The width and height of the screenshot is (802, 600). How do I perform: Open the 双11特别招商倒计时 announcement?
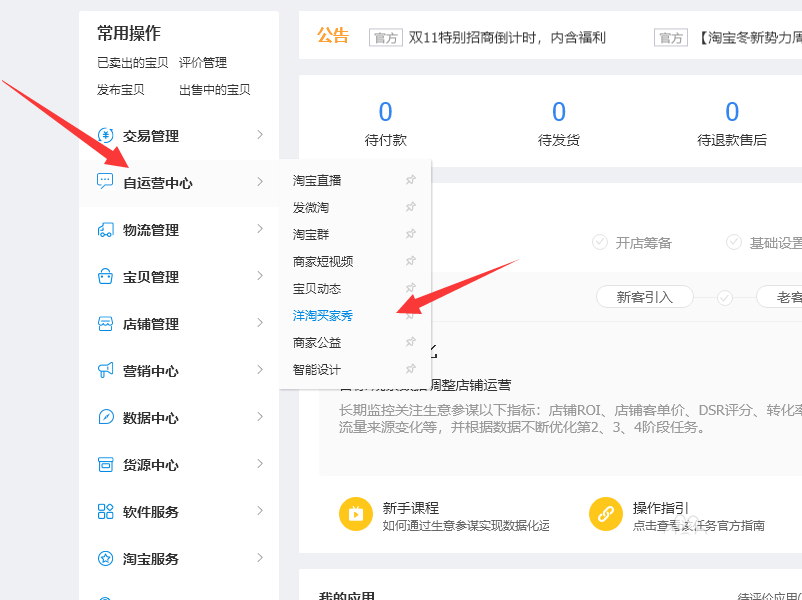coord(507,38)
